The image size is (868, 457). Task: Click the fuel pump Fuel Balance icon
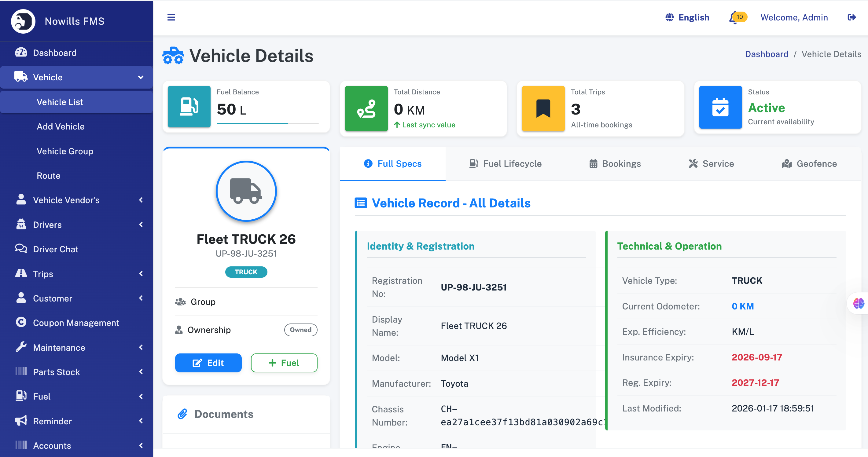tap(189, 107)
